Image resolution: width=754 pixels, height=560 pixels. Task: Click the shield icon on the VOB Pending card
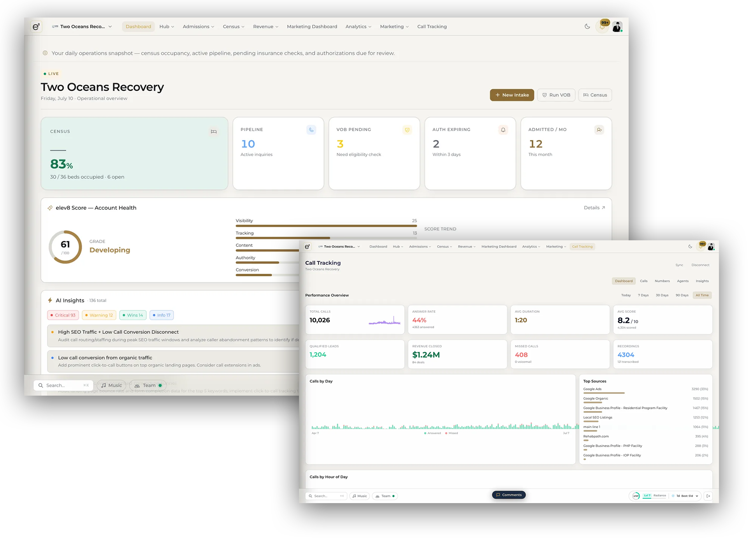click(407, 130)
